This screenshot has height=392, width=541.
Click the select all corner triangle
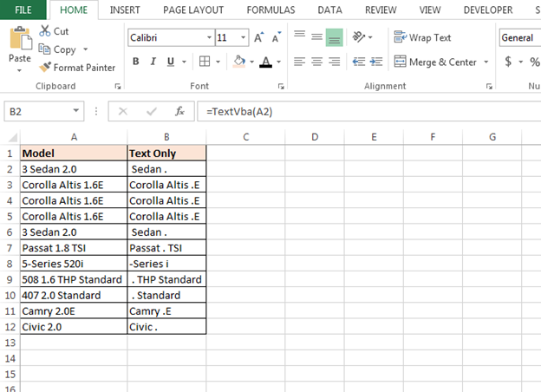click(12, 137)
